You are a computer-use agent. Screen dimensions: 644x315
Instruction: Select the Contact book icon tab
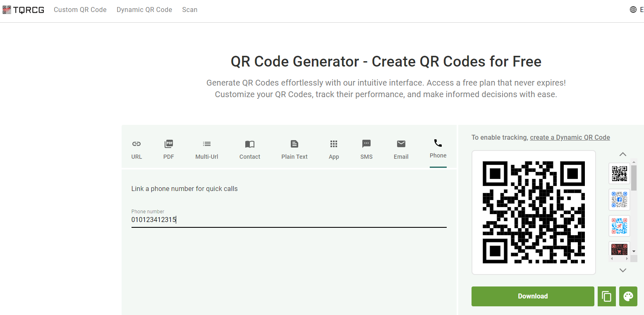tap(250, 144)
